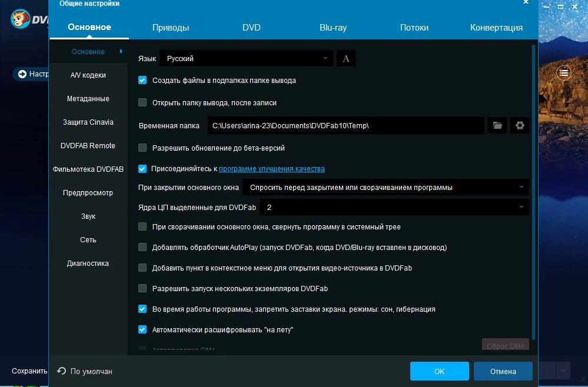Enable minimize to system tray checkbox
The width and height of the screenshot is (588, 387).
(142, 226)
